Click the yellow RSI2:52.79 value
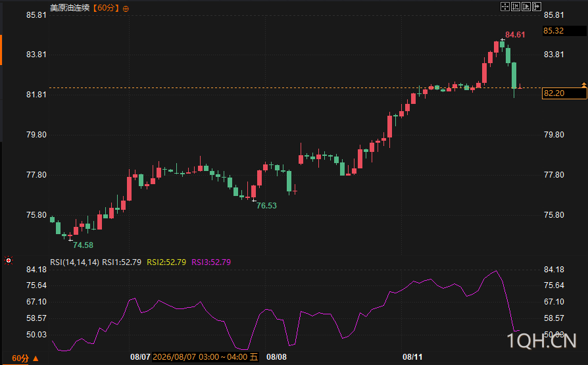588x365 pixels. 166,262
